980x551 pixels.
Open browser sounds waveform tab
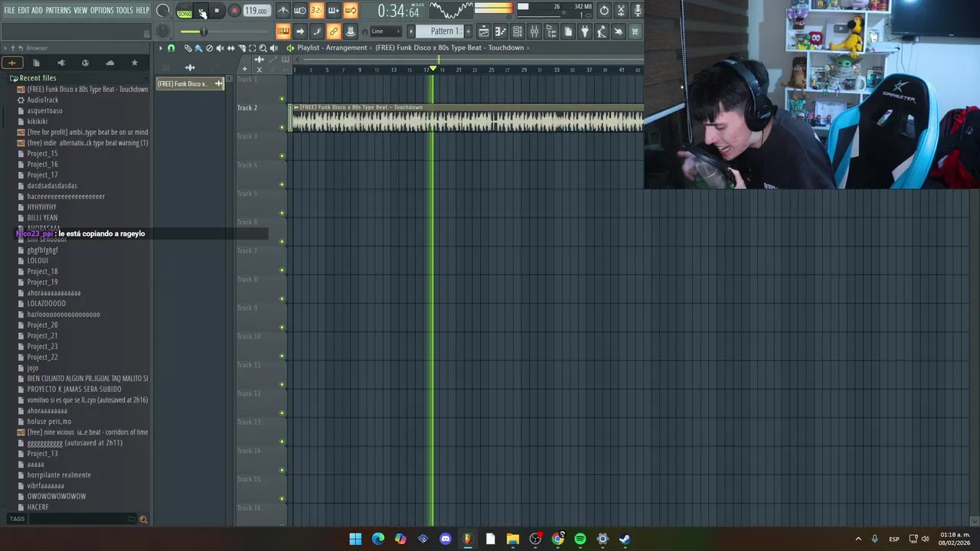(12, 63)
